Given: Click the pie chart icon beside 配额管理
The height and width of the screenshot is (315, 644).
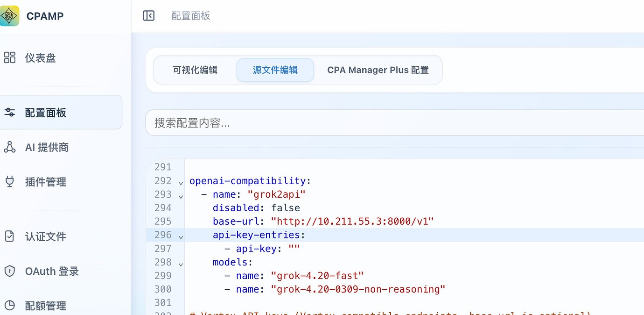Looking at the screenshot, I should [9, 305].
